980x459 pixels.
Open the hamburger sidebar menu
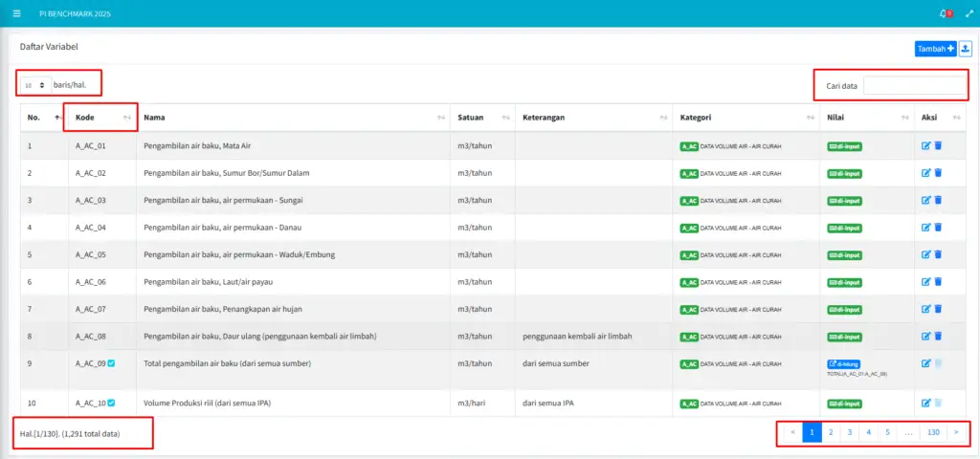point(16,13)
